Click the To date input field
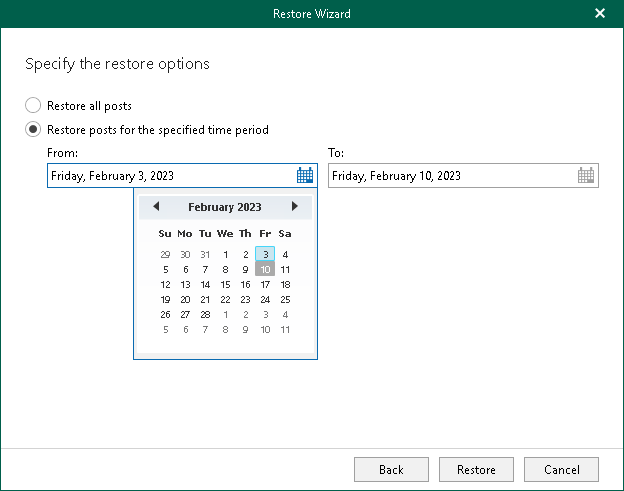The image size is (624, 491). click(x=450, y=176)
